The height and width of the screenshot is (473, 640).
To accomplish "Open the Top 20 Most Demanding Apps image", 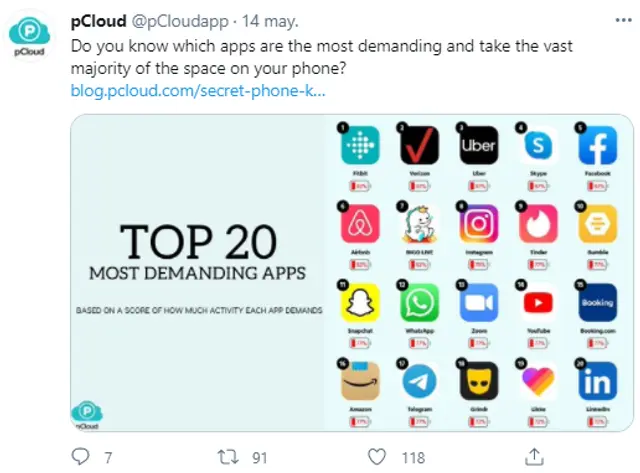I will tap(200, 270).
